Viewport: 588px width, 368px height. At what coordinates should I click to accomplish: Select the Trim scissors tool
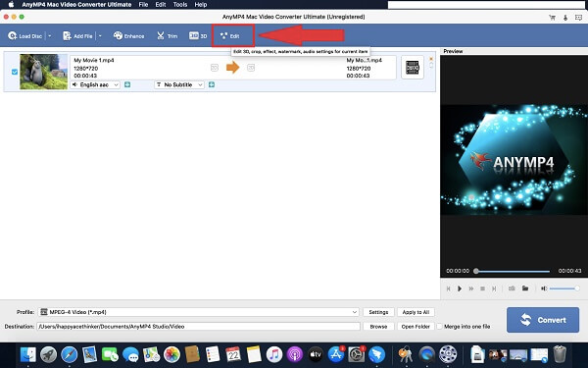pyautogui.click(x=167, y=36)
